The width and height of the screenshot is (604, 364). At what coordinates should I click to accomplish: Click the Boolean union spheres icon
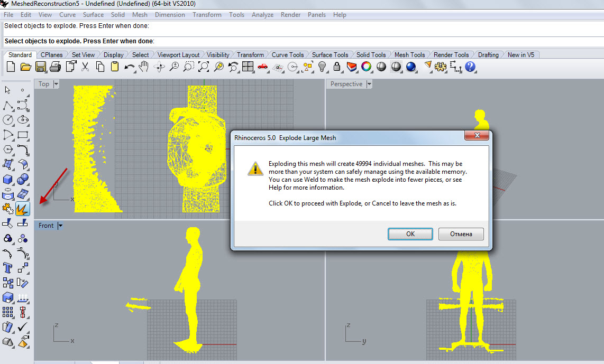22,179
